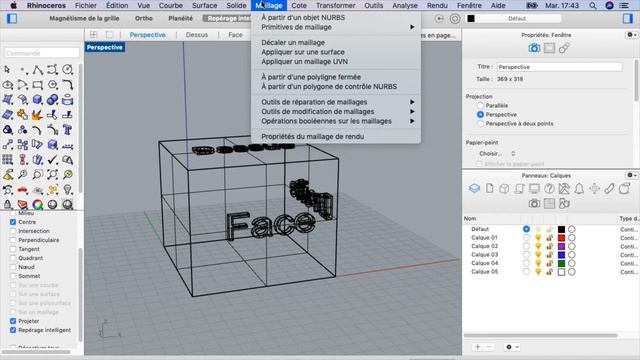Click the Perspective viewport label
The height and width of the screenshot is (360, 640).
pos(104,47)
